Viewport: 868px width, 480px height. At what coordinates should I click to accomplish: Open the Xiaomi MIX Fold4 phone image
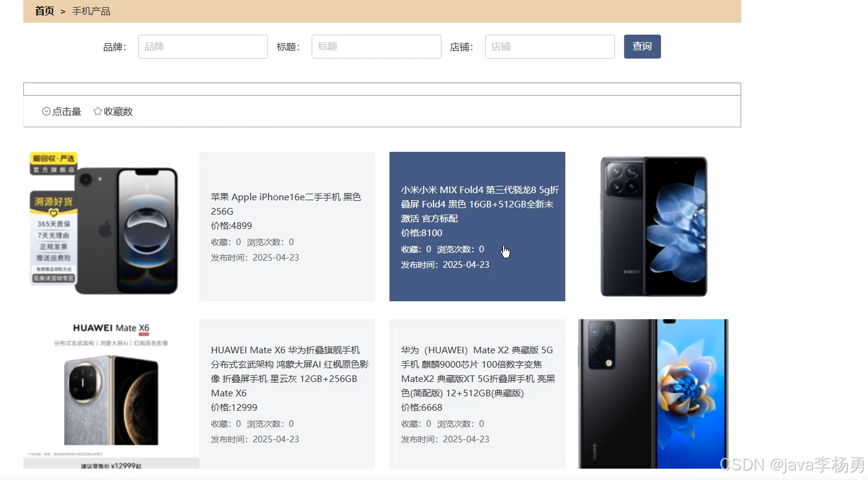click(654, 227)
